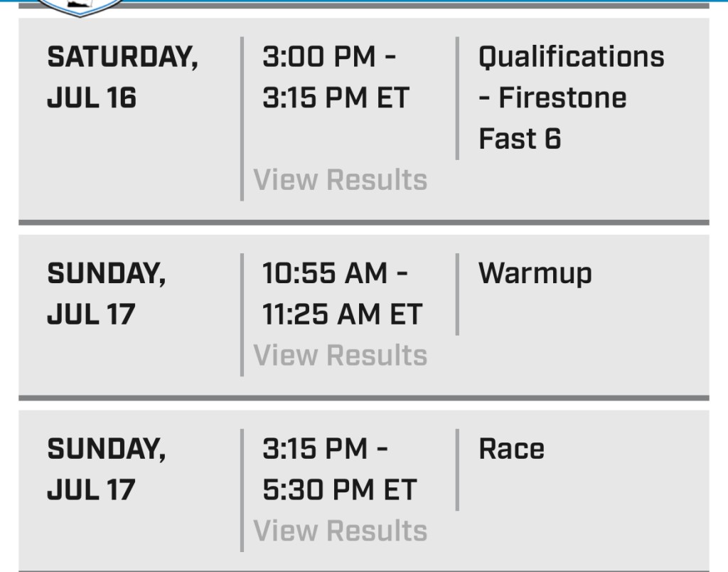Click the word Qualifications in first row
The width and height of the screenshot is (728, 572).
571,57
